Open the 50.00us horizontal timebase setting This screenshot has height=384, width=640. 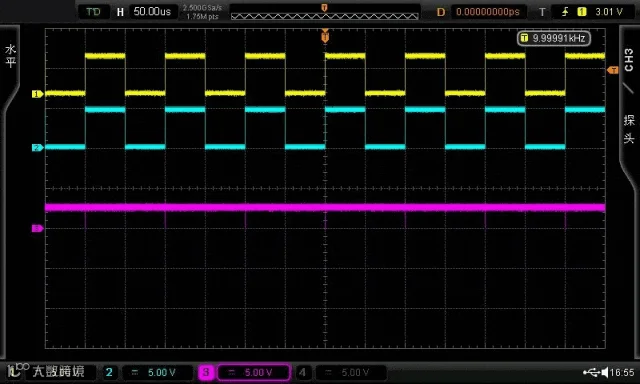(152, 11)
